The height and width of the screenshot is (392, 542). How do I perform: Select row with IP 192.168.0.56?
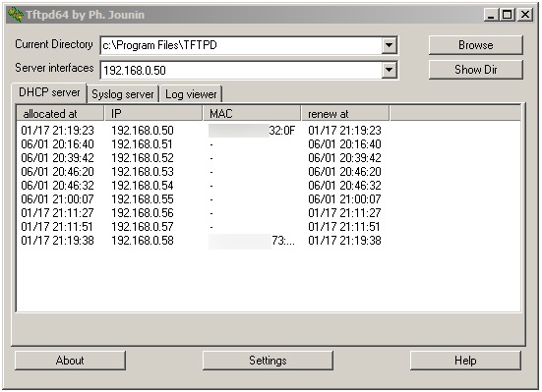(x=268, y=213)
